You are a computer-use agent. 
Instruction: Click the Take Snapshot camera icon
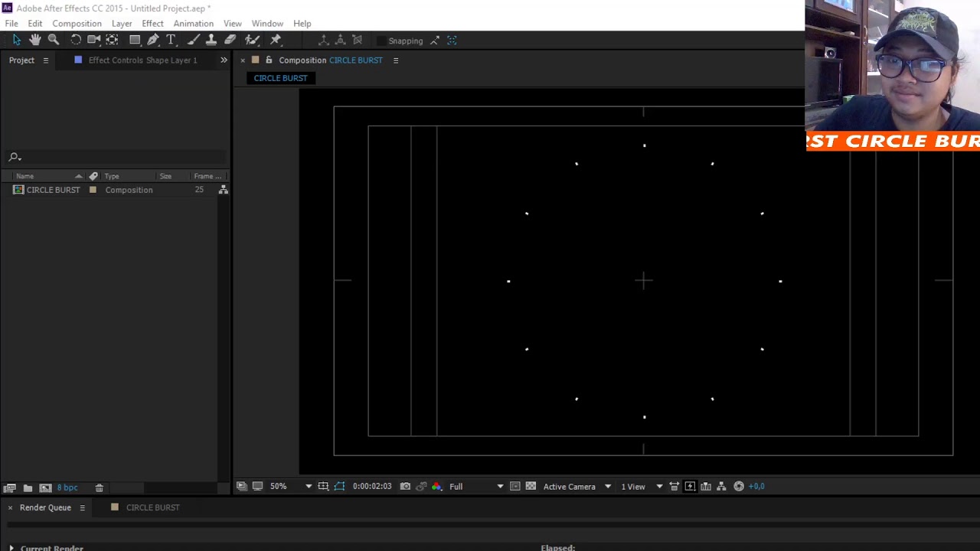405,486
